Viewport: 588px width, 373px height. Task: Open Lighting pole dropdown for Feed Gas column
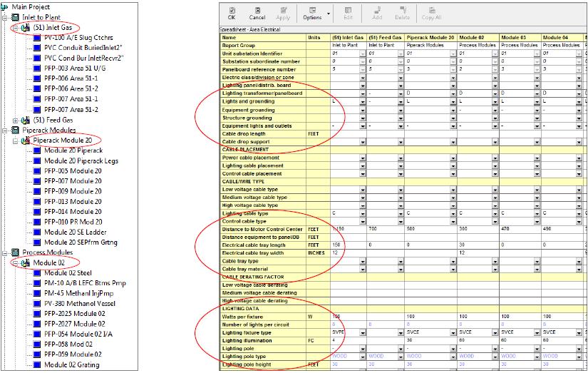click(401, 349)
